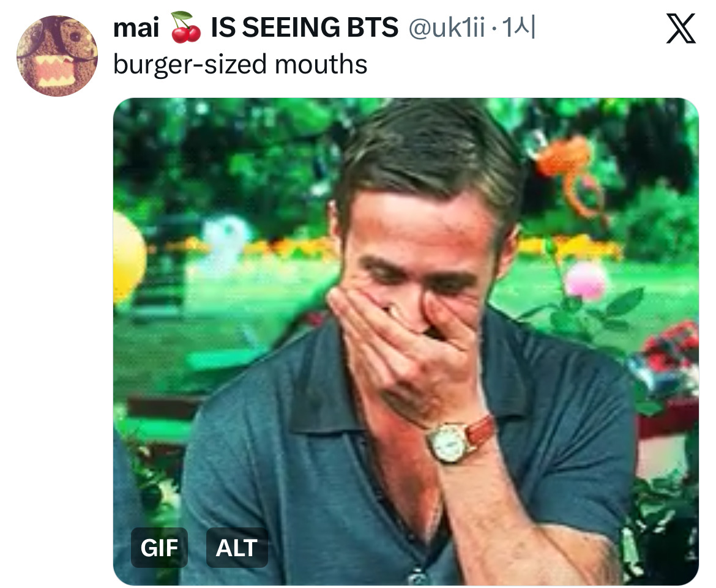Click the cherry emoji in display name
716x588 pixels.
185,29
